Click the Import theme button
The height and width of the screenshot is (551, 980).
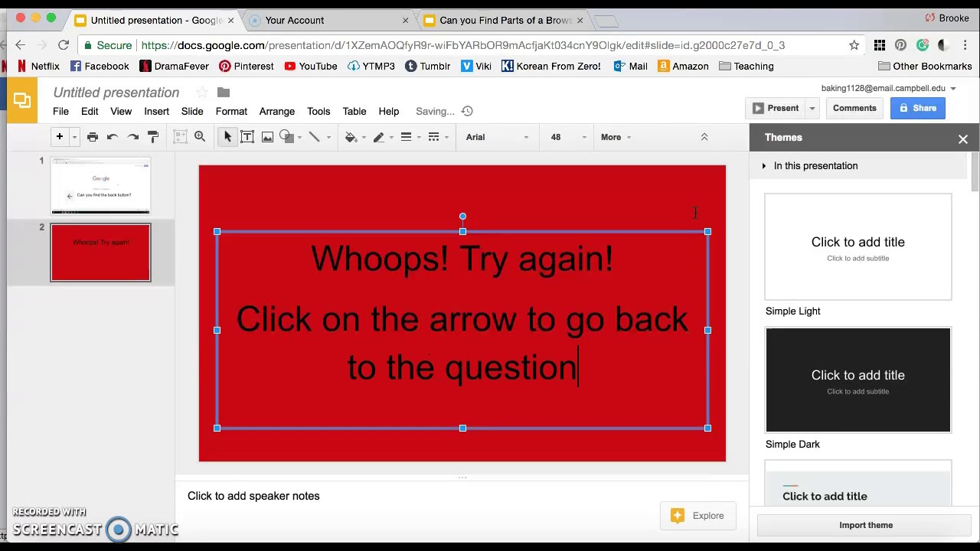866,525
